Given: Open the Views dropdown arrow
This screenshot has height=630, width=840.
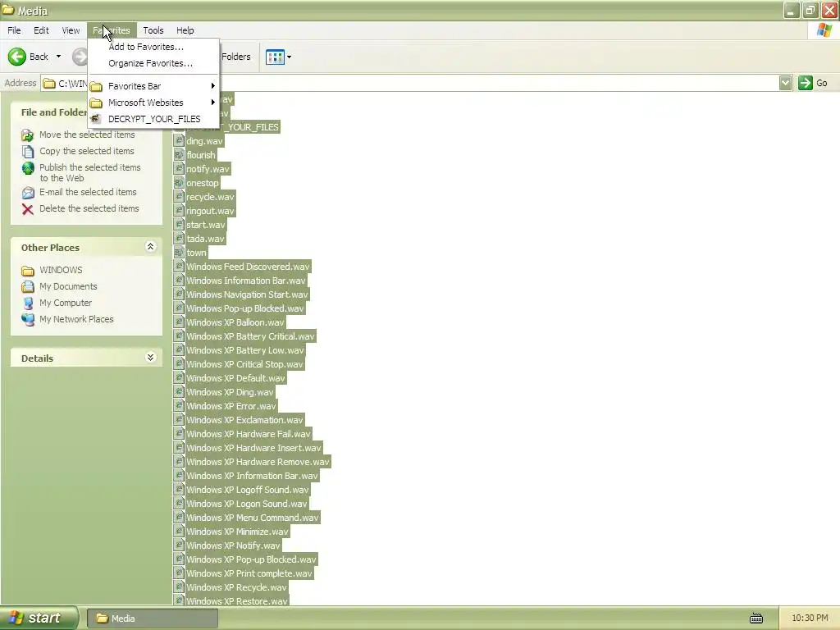Looking at the screenshot, I should pyautogui.click(x=290, y=57).
